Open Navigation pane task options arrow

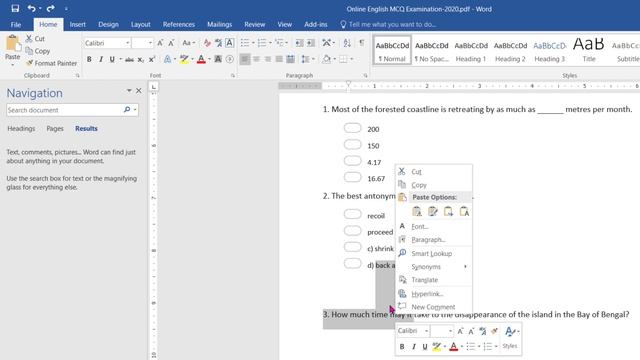tap(129, 91)
